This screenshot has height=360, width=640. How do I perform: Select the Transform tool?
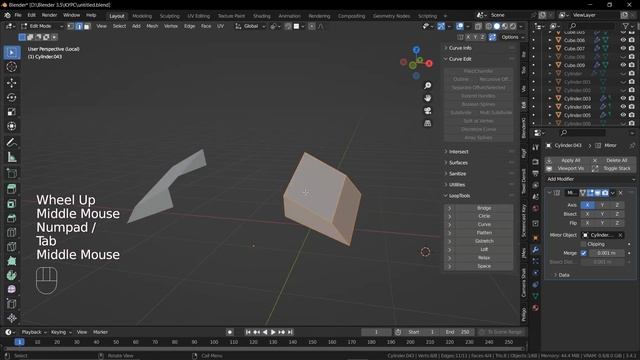pos(11,126)
